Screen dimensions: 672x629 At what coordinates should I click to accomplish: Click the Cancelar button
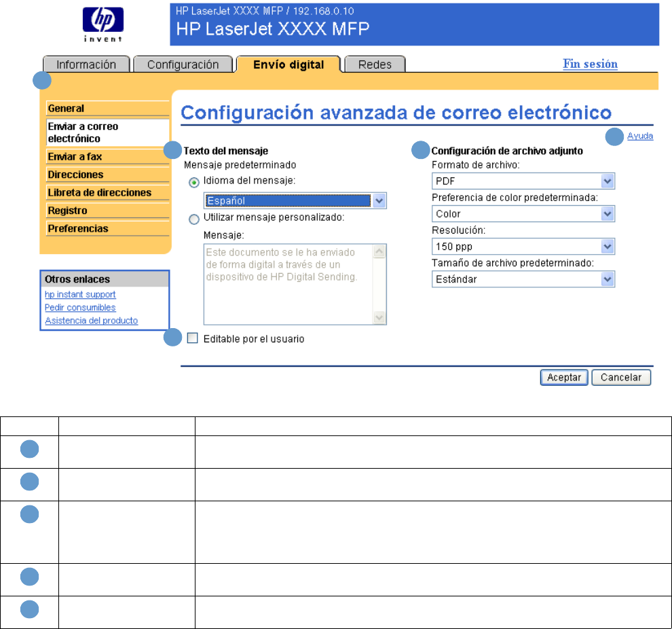621,377
